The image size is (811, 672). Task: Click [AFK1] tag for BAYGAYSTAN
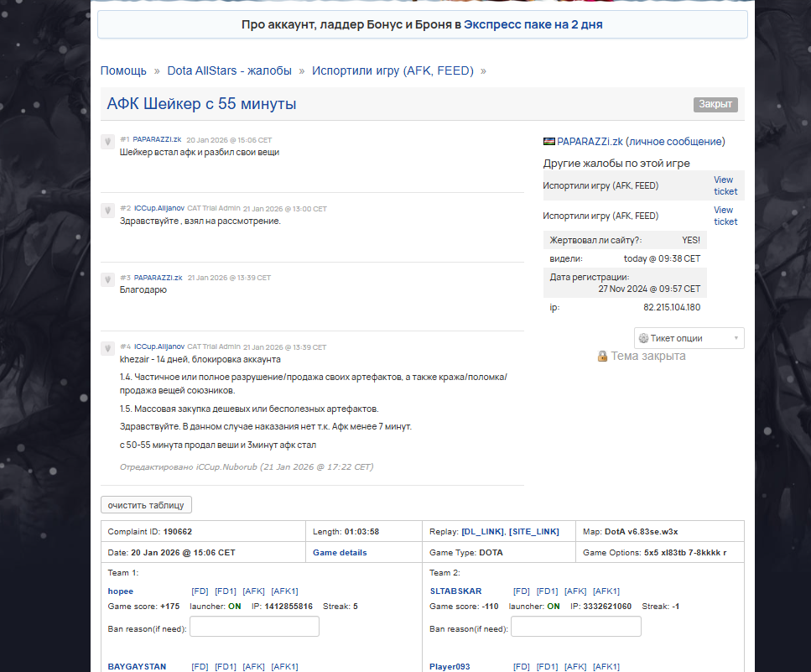(284, 667)
